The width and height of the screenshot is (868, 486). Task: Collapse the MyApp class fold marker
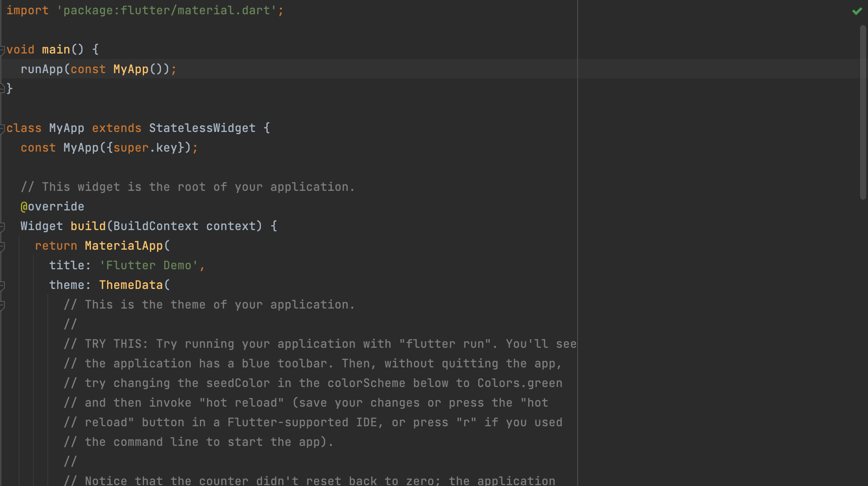2,128
